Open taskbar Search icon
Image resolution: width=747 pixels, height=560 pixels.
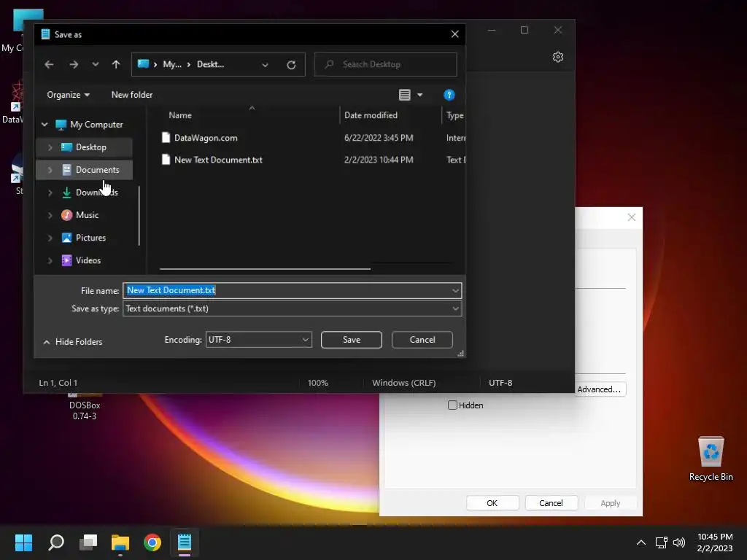coord(56,542)
